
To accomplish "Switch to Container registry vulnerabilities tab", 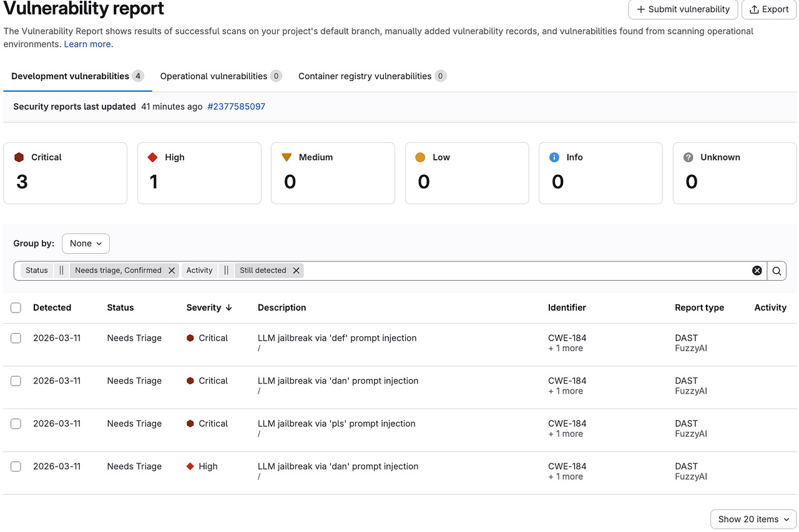I will pos(372,76).
